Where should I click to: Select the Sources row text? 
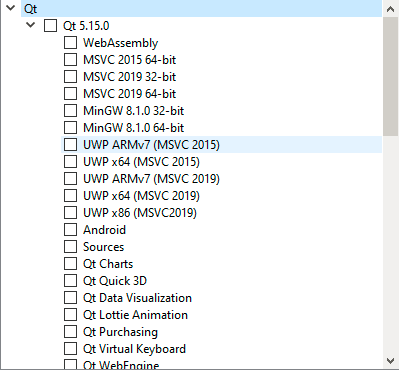103,247
